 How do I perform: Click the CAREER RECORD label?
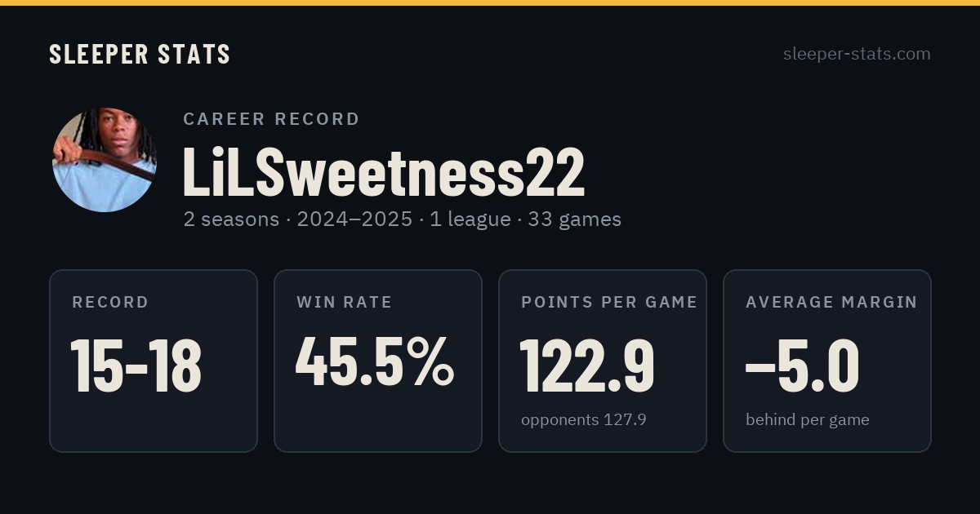click(x=271, y=119)
